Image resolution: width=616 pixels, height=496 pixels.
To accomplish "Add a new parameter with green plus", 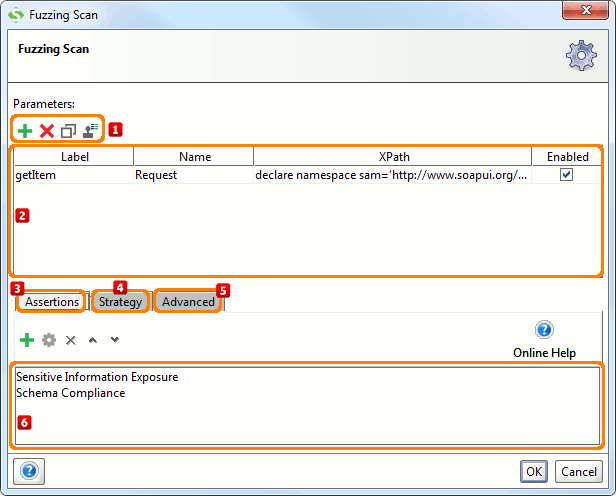I will tap(25, 131).
